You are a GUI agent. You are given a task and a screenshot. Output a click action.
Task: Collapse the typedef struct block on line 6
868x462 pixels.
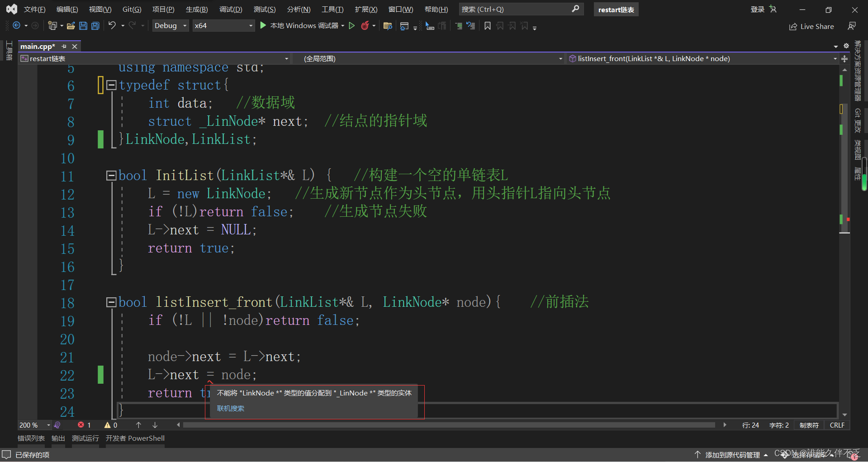tap(111, 85)
